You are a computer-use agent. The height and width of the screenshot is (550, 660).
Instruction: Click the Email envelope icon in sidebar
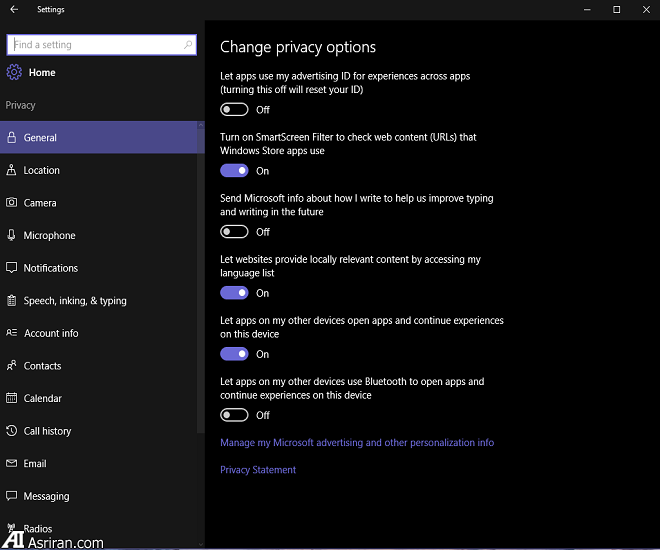tap(12, 464)
